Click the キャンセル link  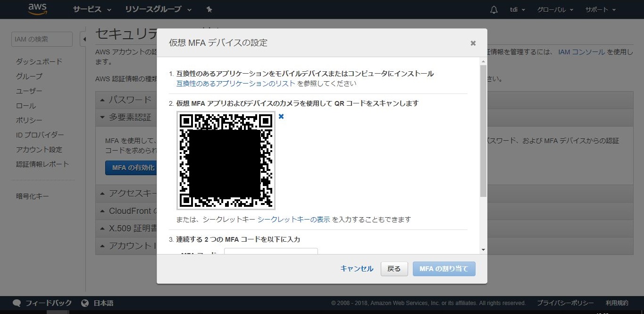(x=357, y=269)
